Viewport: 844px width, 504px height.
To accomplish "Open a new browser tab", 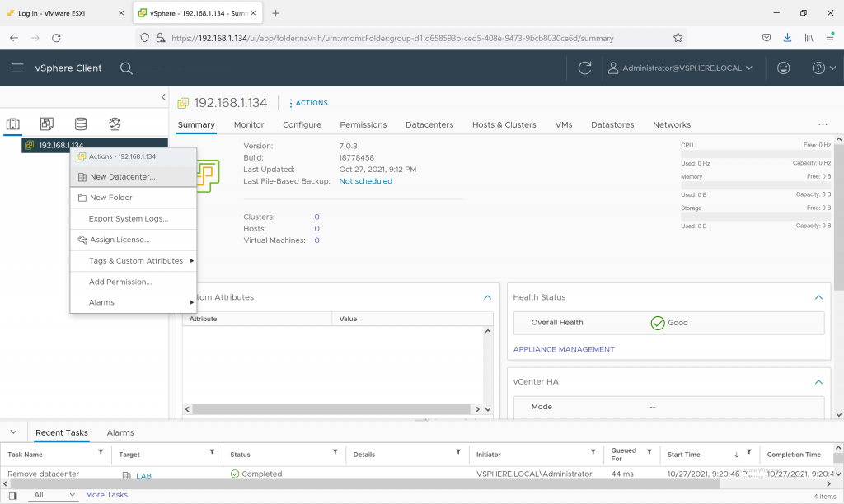I will (275, 13).
